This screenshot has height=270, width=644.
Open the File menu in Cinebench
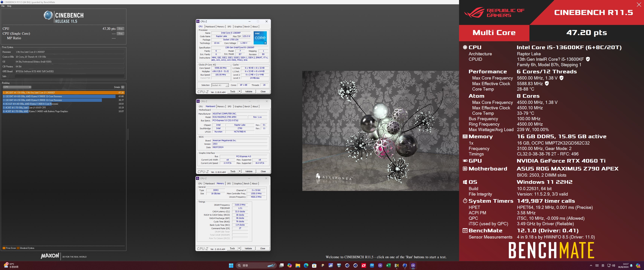[x=3, y=6]
